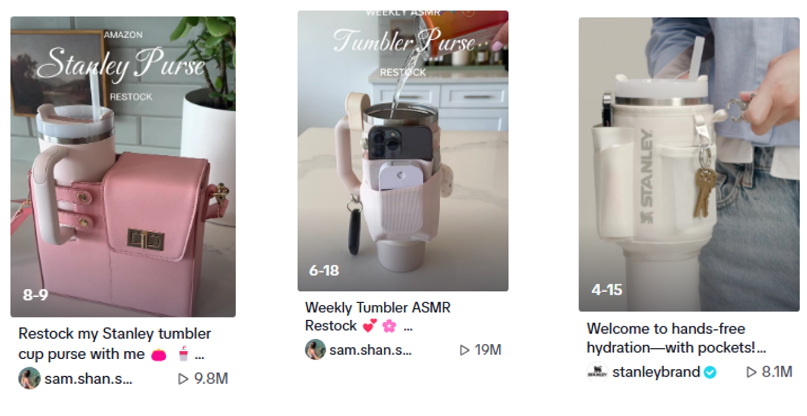This screenshot has height=416, width=807.
Task: Click the stanleybrand profile logo avatar
Action: (597, 372)
